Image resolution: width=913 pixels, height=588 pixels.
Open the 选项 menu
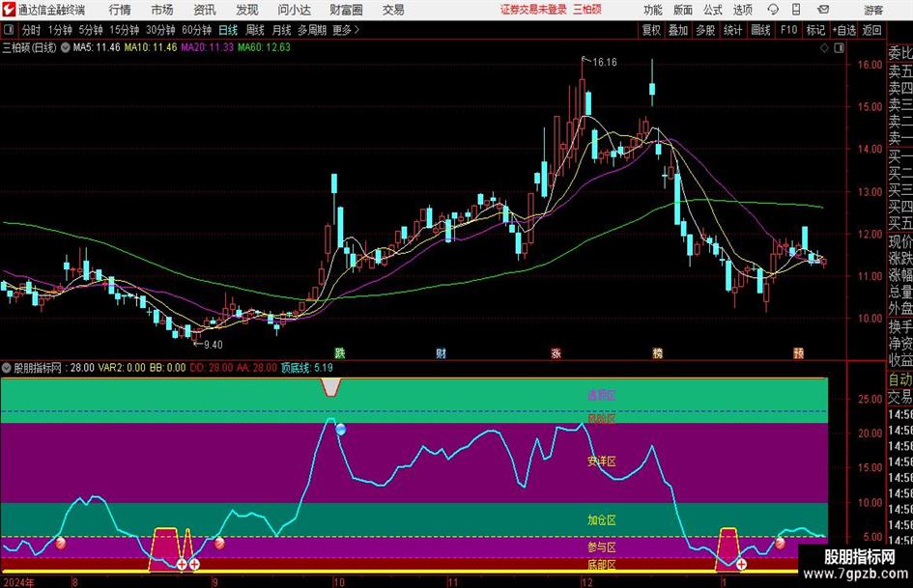tap(742, 10)
